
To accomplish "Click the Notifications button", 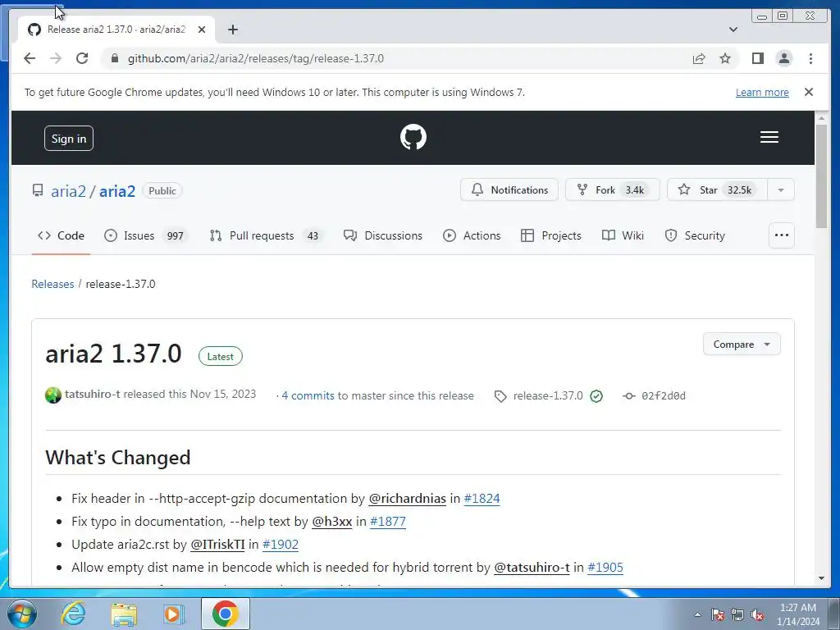I will click(509, 190).
